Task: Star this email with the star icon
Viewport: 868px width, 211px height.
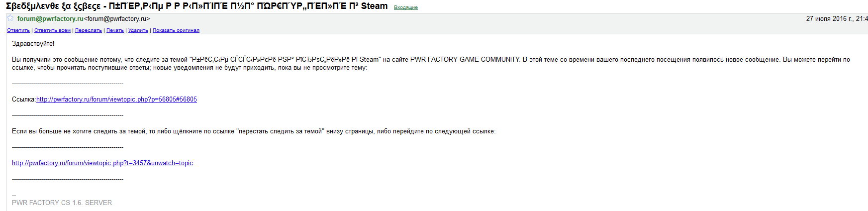Action: (x=10, y=18)
